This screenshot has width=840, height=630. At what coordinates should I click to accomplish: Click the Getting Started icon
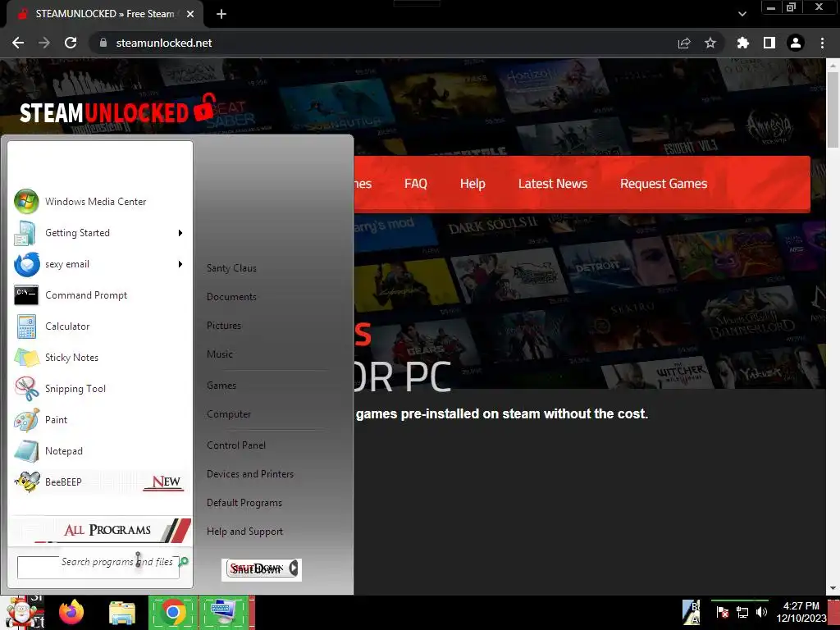click(x=25, y=233)
